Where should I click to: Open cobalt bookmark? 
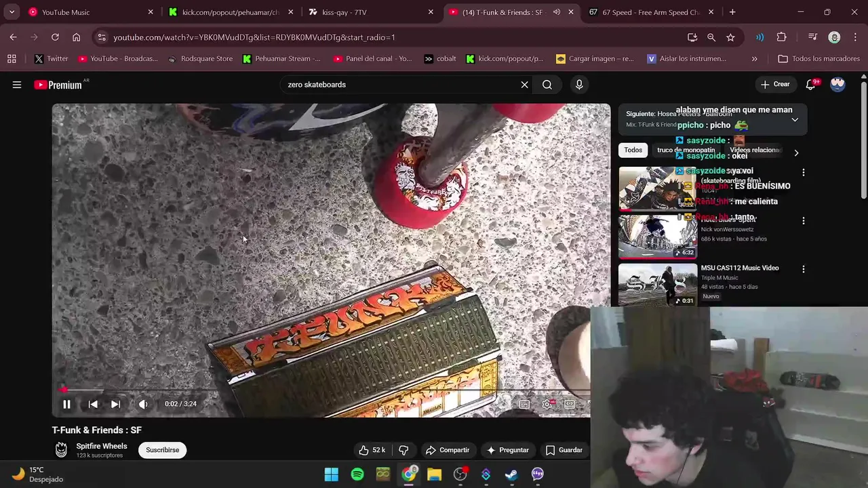click(x=440, y=59)
